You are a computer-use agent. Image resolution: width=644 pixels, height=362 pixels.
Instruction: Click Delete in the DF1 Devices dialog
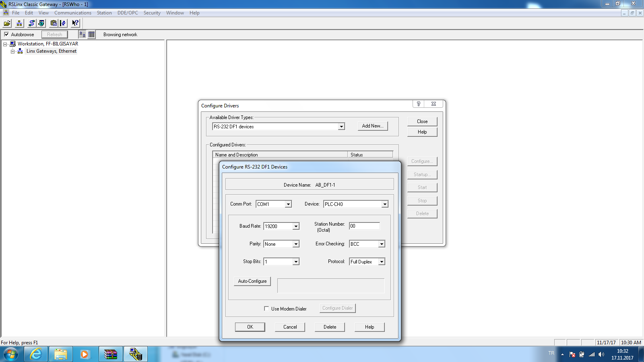330,327
